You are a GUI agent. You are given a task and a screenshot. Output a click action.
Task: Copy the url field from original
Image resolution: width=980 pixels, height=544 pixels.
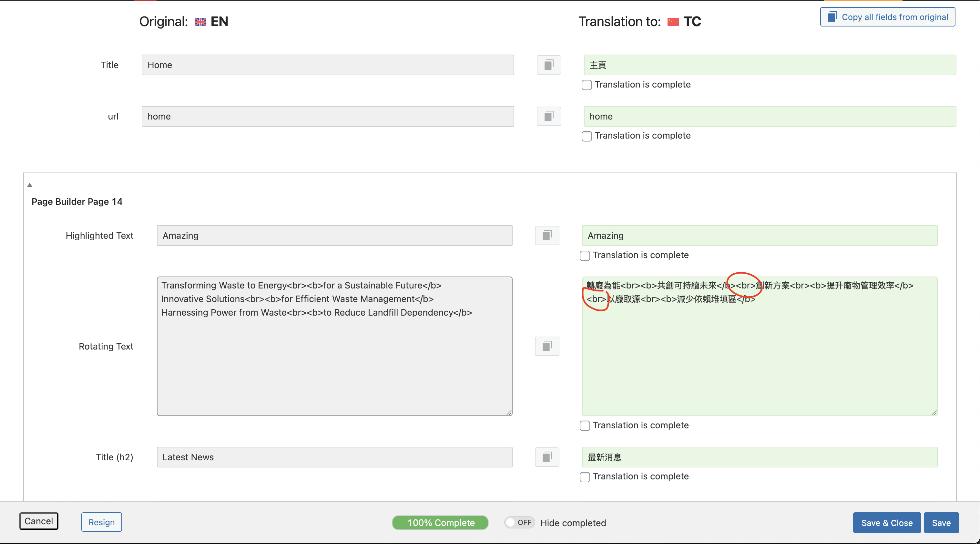click(x=549, y=116)
